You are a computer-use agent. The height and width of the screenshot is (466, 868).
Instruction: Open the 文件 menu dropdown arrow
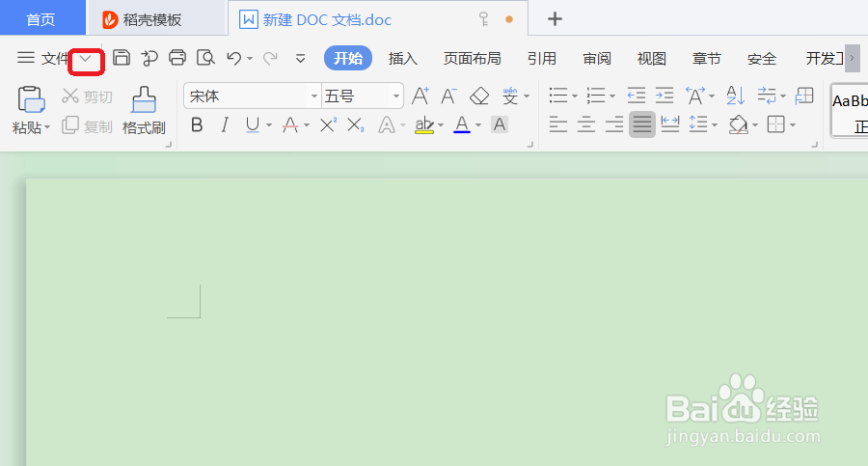click(86, 59)
